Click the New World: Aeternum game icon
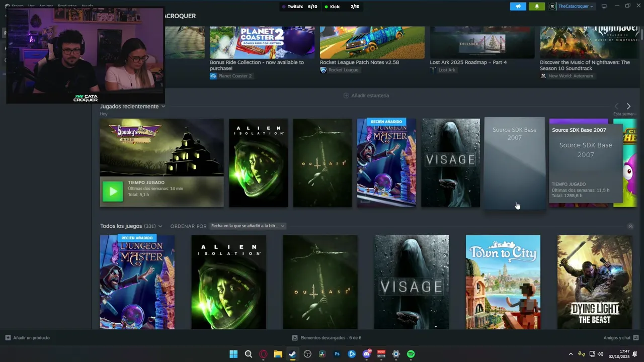Image resolution: width=644 pixels, height=362 pixels. tap(543, 76)
